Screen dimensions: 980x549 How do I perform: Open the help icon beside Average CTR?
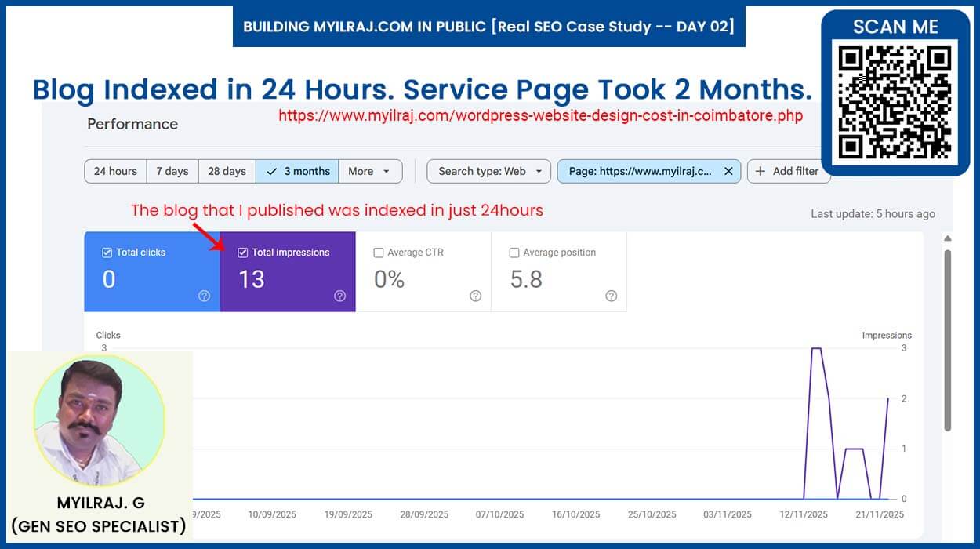(x=475, y=296)
